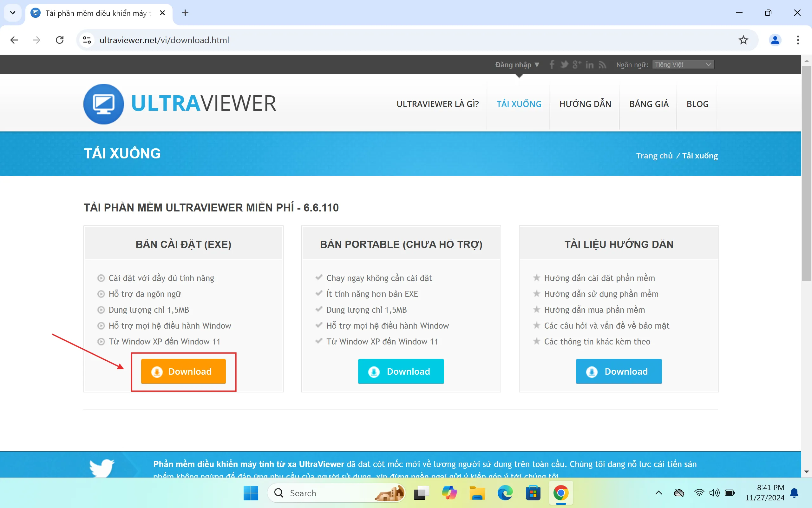Image resolution: width=812 pixels, height=508 pixels.
Task: Expand the Đăng nhập login menu
Action: (x=517, y=65)
